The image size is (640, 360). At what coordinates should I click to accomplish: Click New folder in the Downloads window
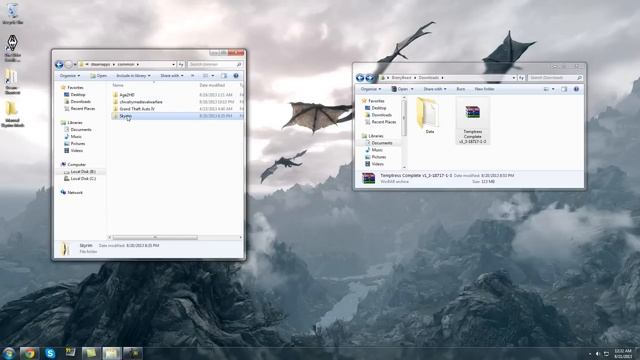[484, 89]
